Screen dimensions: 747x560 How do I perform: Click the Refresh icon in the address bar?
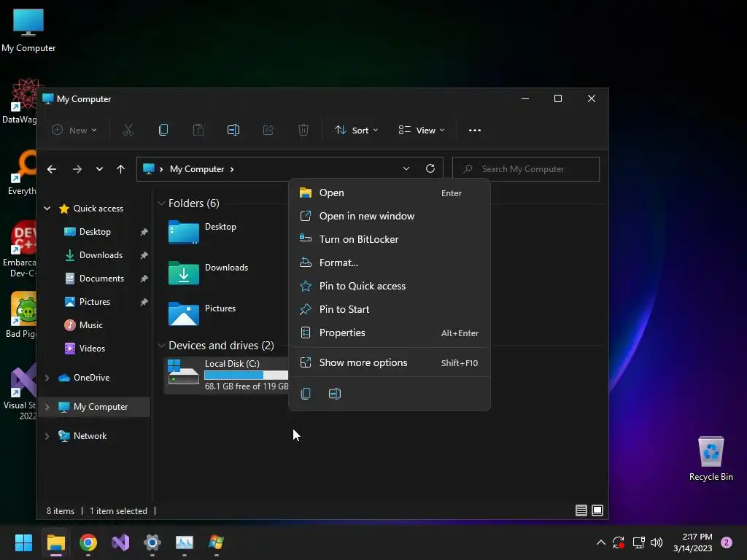(x=430, y=168)
